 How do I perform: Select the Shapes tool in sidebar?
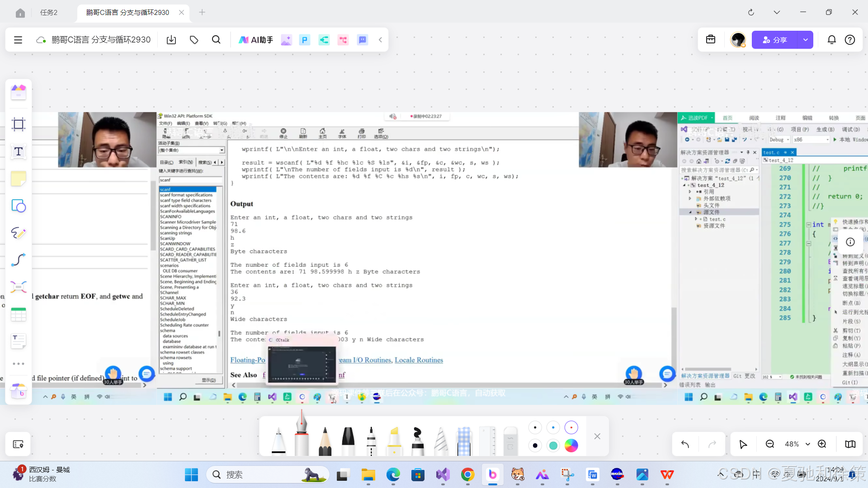19,206
